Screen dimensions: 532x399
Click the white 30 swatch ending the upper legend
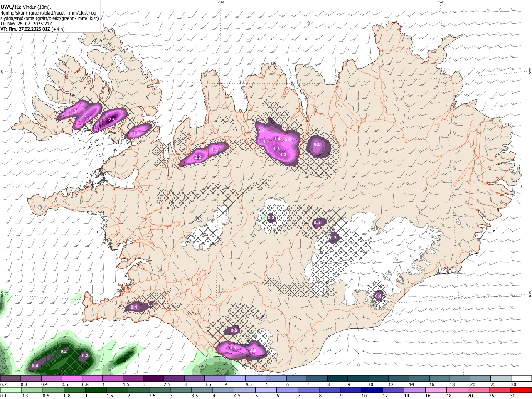pyautogui.click(x=522, y=379)
